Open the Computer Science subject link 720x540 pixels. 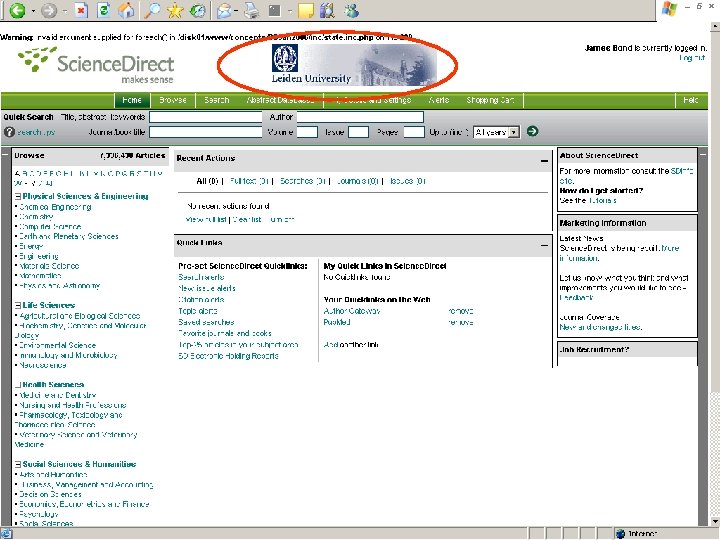click(50, 227)
